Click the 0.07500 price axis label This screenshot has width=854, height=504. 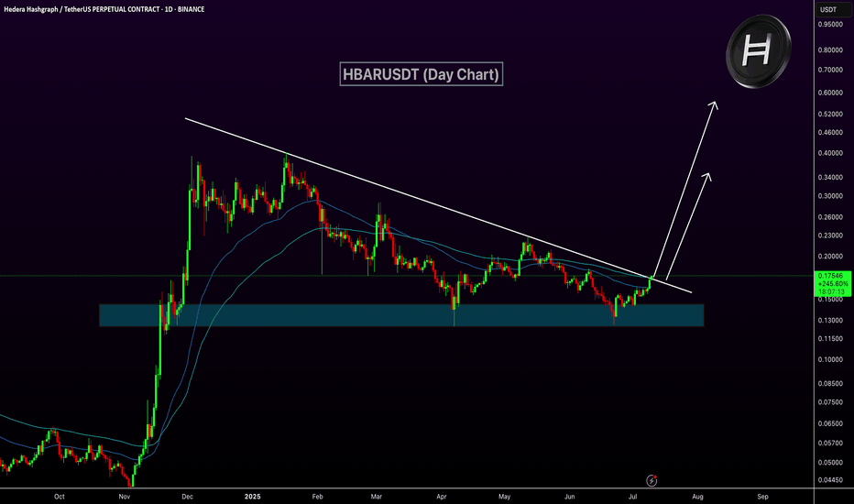pyautogui.click(x=829, y=402)
